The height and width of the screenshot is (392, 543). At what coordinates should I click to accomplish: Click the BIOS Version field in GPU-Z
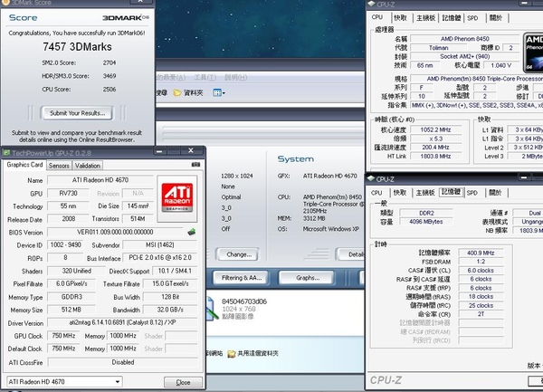point(115,232)
